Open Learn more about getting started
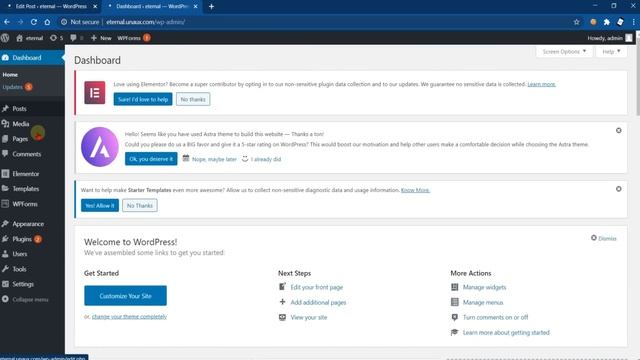Viewport: 640px width, 360px height. point(506,333)
